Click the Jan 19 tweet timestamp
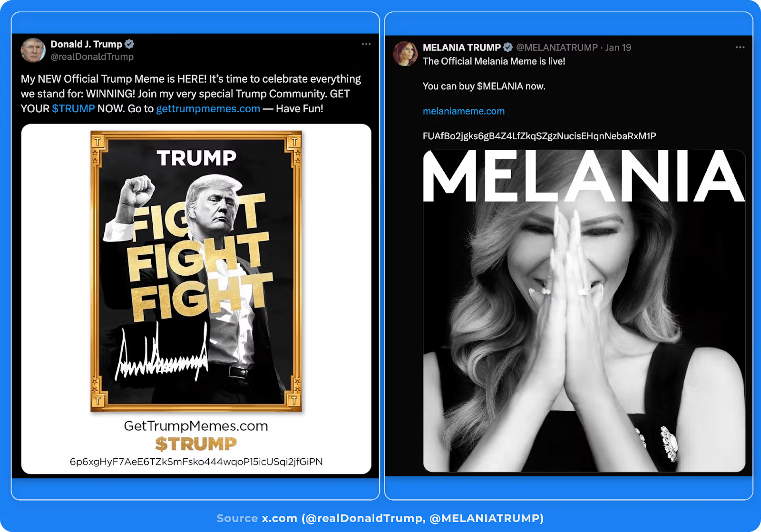The width and height of the screenshot is (761, 532). [x=618, y=48]
